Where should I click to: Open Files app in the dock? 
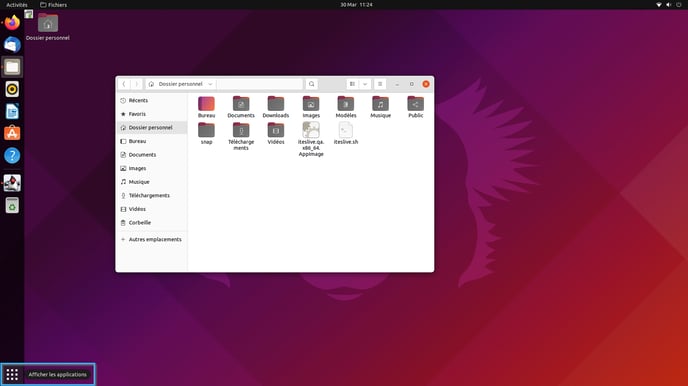pos(12,67)
